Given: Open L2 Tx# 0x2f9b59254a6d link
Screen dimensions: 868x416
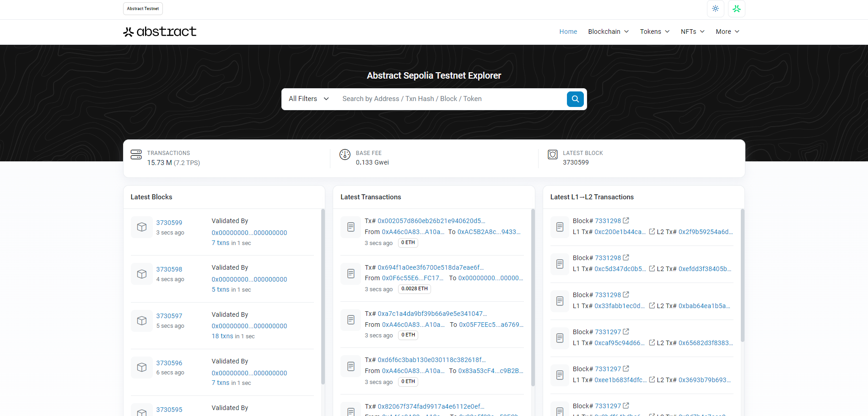Looking at the screenshot, I should [706, 232].
